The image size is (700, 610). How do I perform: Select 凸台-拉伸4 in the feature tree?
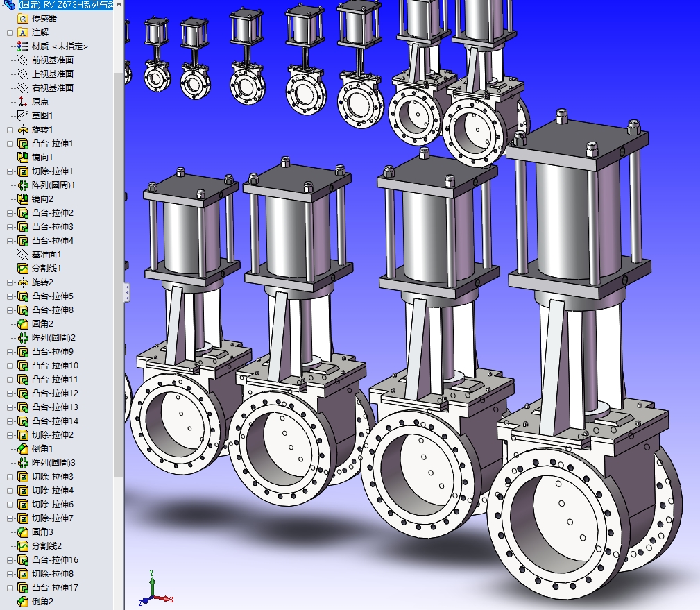coord(52,240)
